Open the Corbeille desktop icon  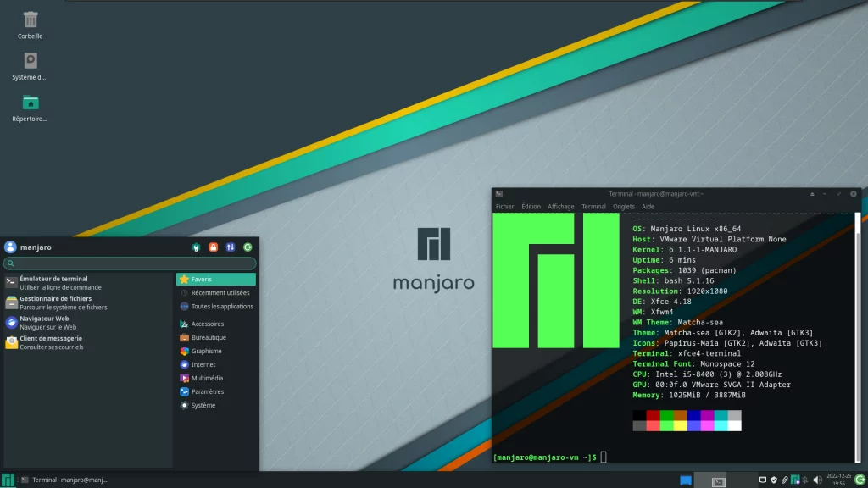pyautogui.click(x=31, y=24)
